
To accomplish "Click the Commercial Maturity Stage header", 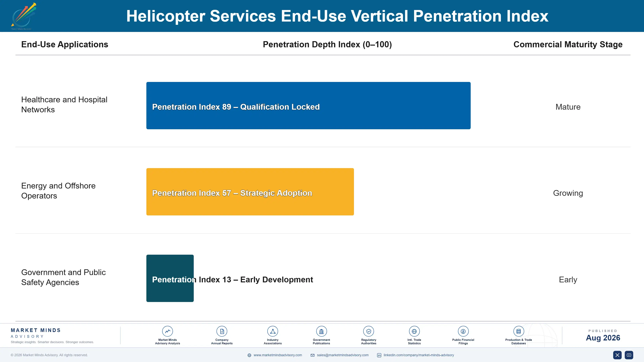I will 568,44.
